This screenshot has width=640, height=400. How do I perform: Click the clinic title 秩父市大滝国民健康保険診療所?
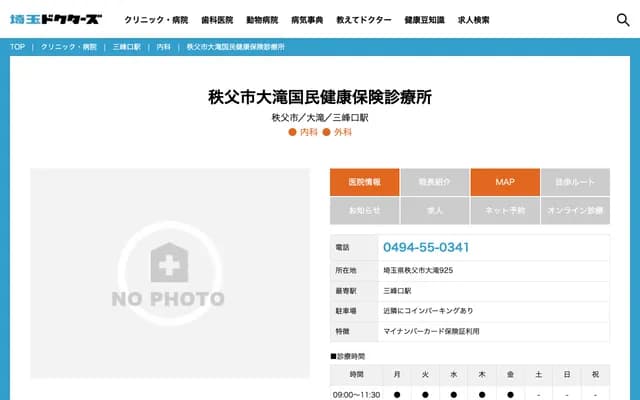[320, 97]
